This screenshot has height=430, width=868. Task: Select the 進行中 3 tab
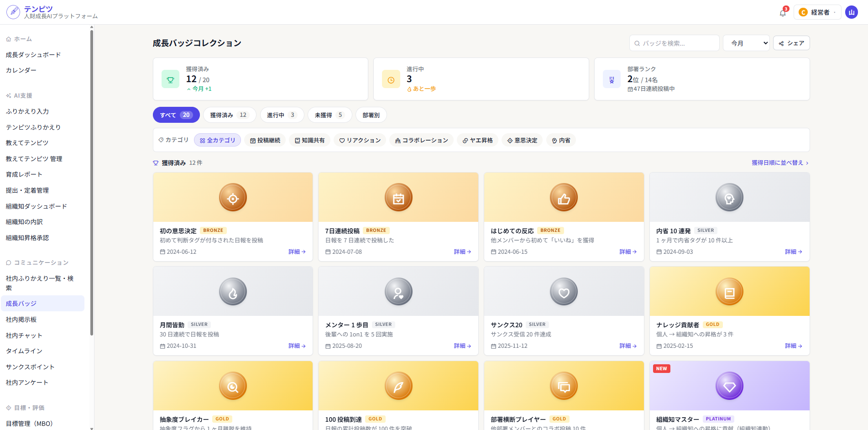282,115
